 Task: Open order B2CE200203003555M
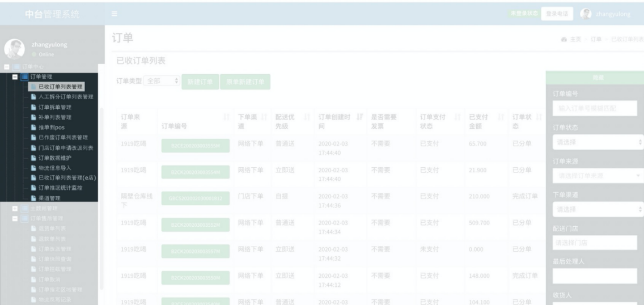coord(196,146)
